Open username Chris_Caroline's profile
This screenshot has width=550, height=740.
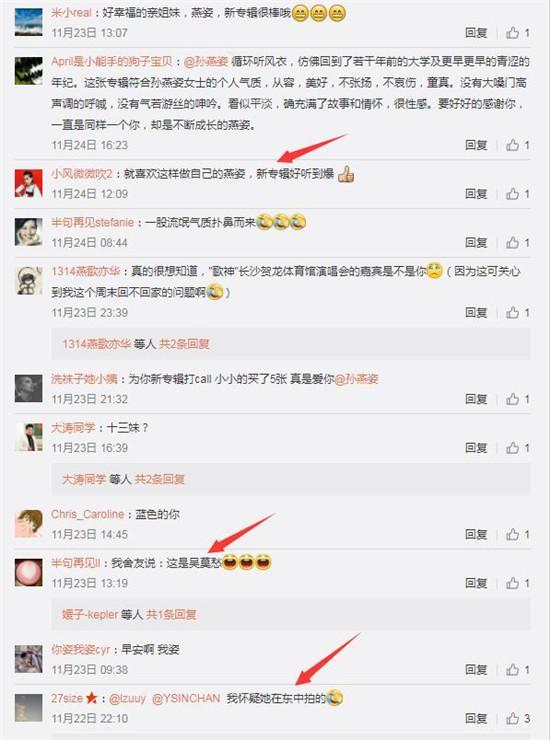coord(88,514)
